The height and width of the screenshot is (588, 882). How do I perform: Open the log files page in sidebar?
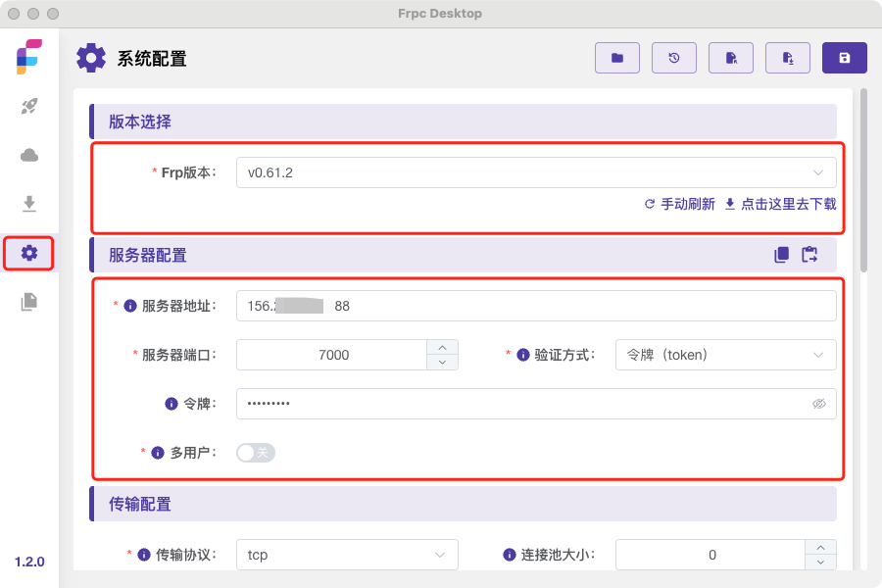tap(29, 302)
